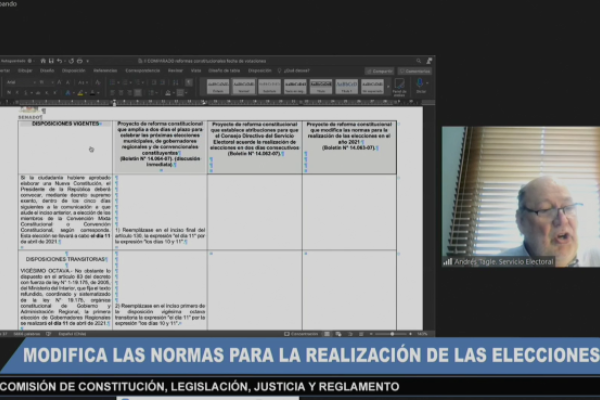Increase font size with the large A icon
This screenshot has width=600, height=400.
[x=59, y=82]
